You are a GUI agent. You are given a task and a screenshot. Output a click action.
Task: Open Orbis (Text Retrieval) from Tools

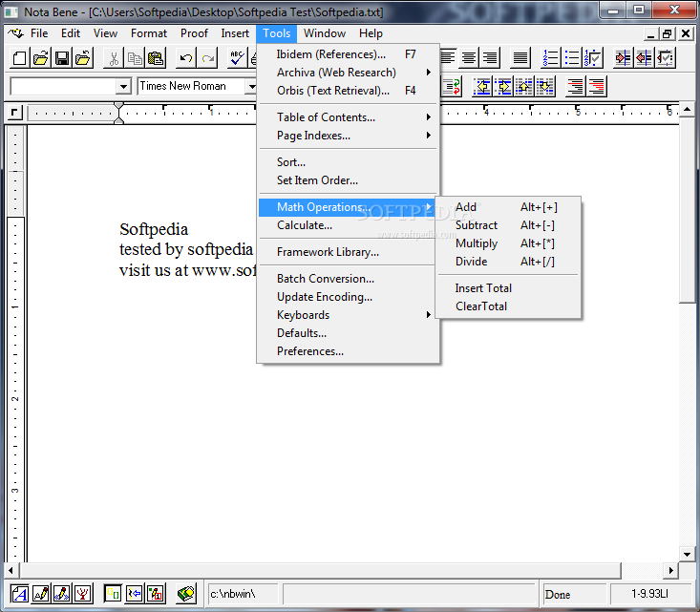click(348, 91)
